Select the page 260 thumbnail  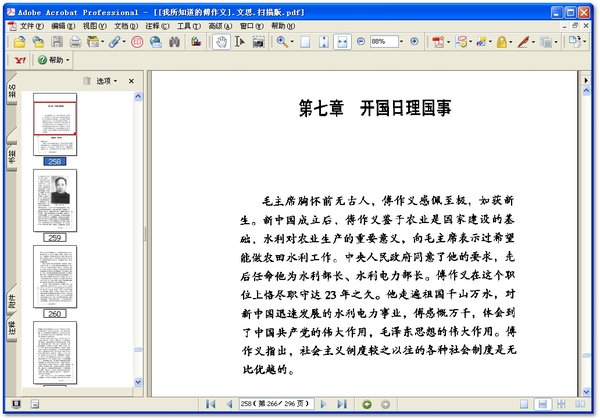point(55,277)
